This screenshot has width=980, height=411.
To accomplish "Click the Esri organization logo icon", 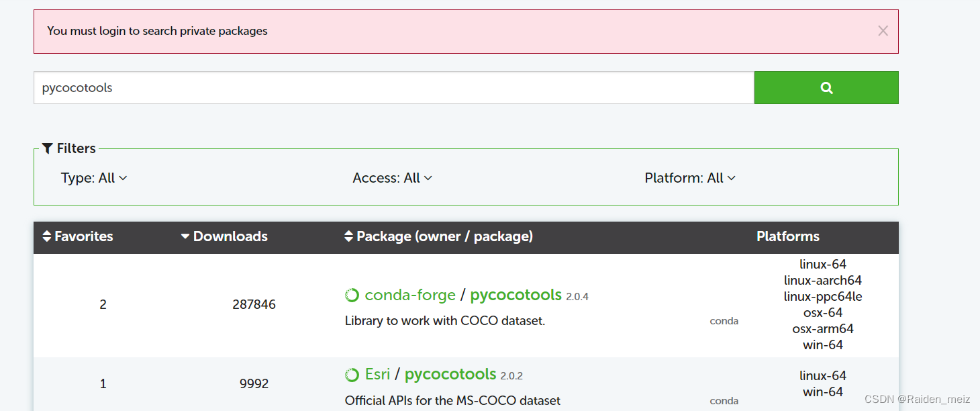I will coord(352,374).
